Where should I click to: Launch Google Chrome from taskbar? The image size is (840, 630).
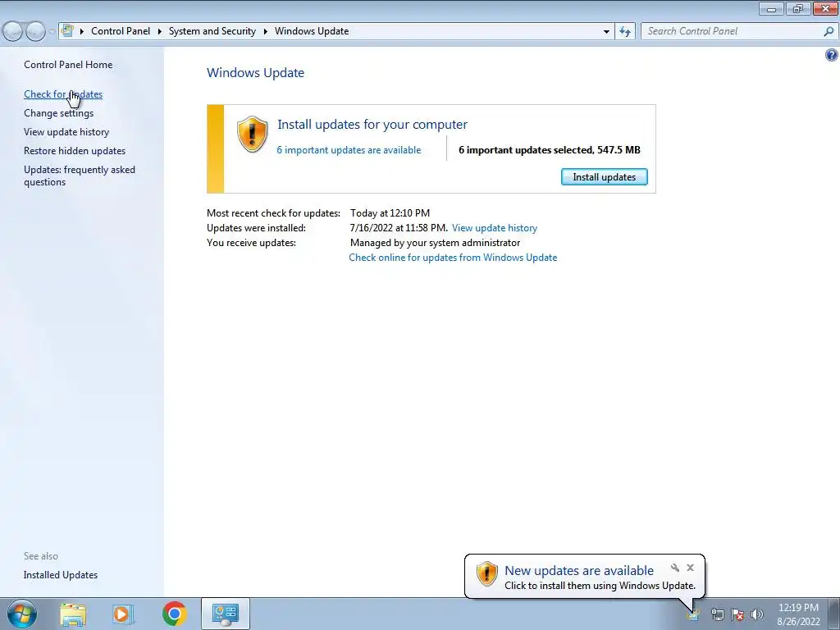(174, 614)
